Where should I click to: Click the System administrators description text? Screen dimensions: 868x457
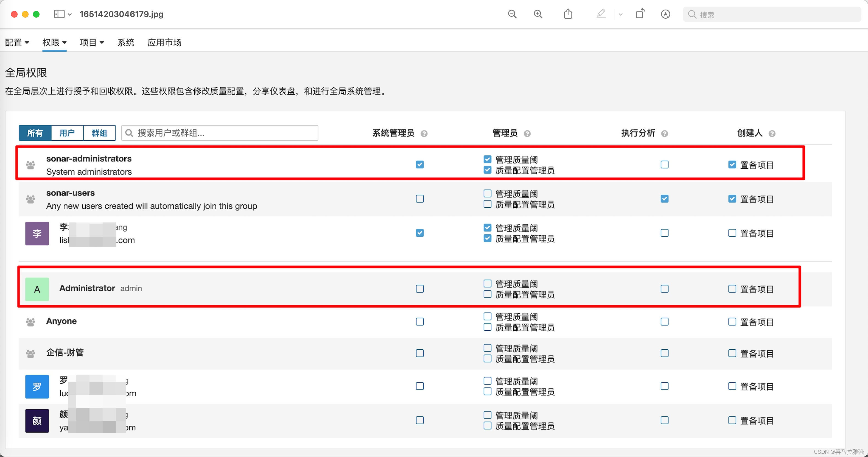point(89,172)
